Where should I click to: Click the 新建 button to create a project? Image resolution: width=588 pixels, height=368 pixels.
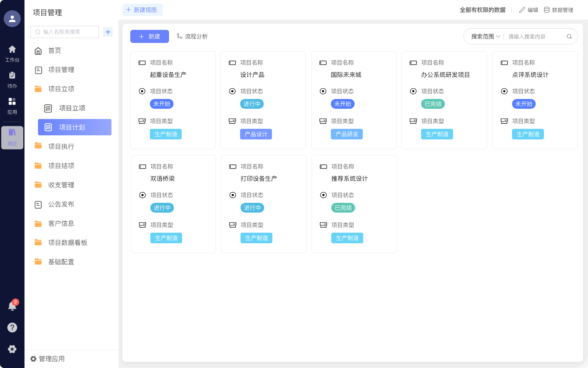(x=149, y=36)
